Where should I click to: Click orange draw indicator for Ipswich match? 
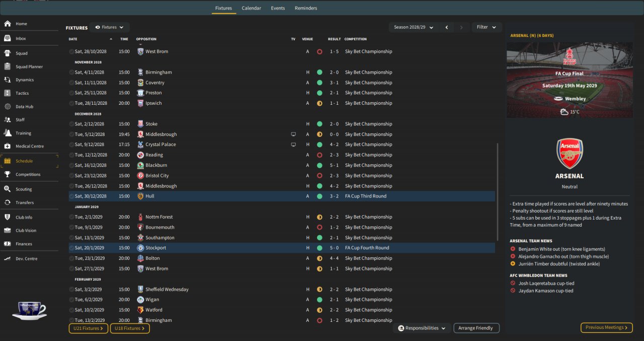pyautogui.click(x=319, y=103)
